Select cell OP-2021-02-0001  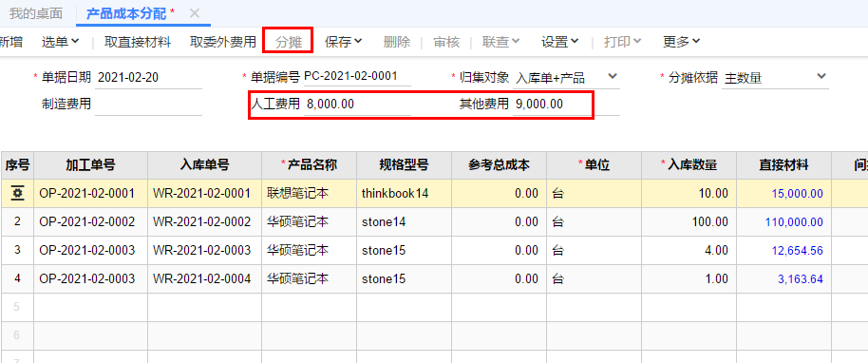pyautogui.click(x=91, y=194)
